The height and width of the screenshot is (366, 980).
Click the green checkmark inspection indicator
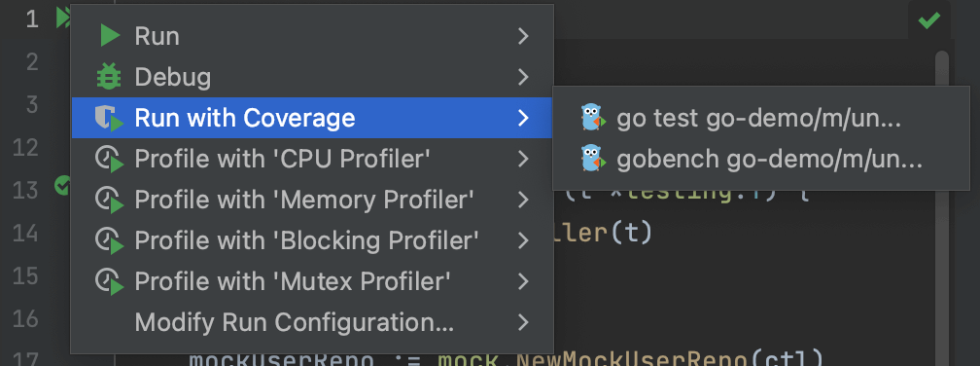[x=928, y=20]
